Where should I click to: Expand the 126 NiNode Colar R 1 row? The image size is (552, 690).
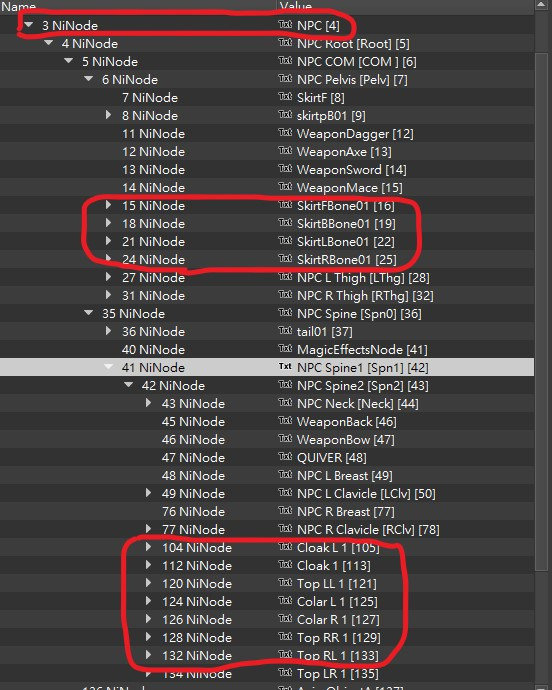coord(148,619)
